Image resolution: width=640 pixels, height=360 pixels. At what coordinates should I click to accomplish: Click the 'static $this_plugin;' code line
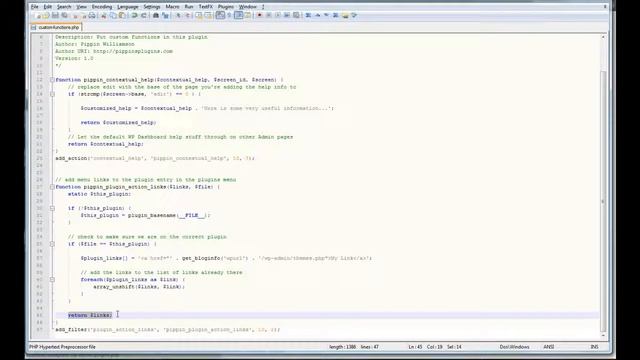click(x=100, y=194)
